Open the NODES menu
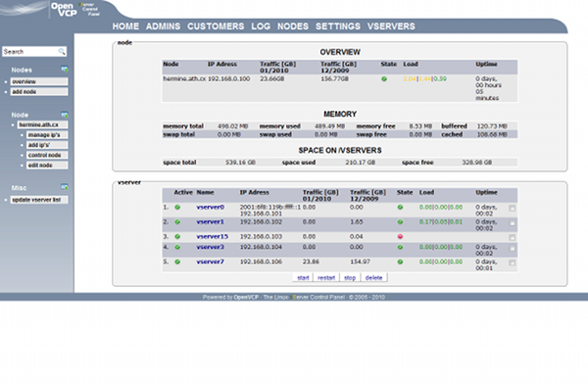 [x=293, y=26]
